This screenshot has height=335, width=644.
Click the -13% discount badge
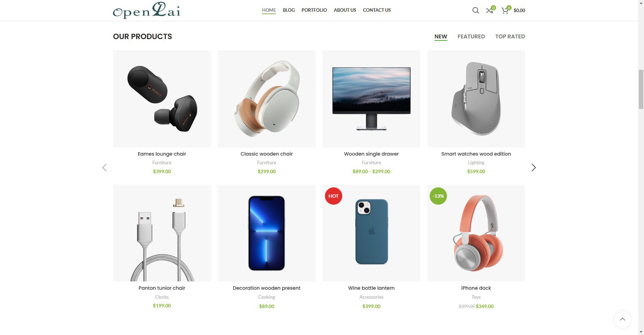[x=438, y=196]
